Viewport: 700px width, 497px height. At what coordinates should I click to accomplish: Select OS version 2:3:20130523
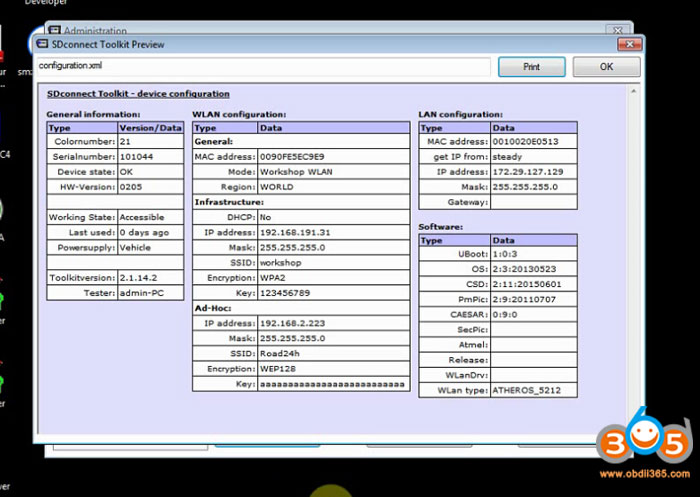524,269
